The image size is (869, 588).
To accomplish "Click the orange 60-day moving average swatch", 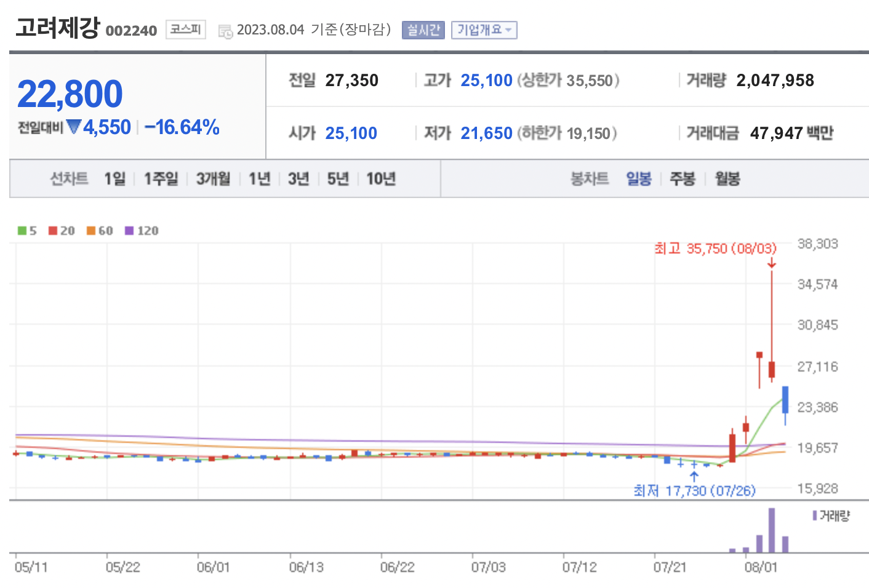I will coord(91,231).
